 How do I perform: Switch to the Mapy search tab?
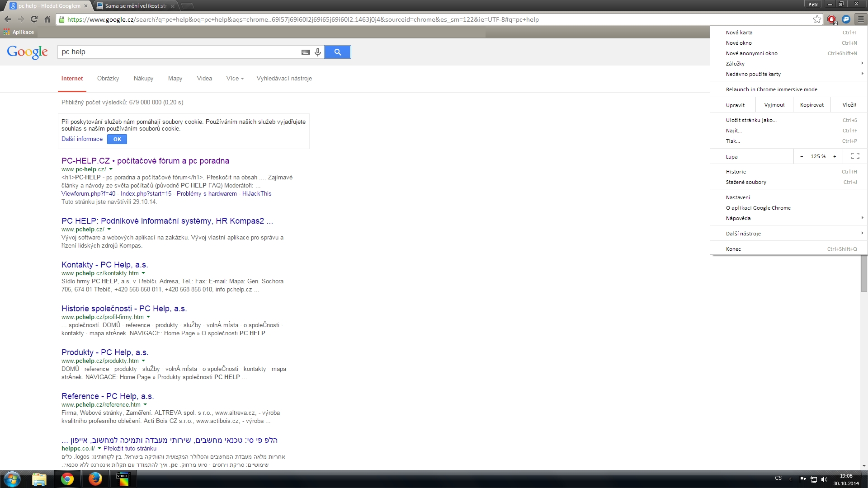[175, 79]
